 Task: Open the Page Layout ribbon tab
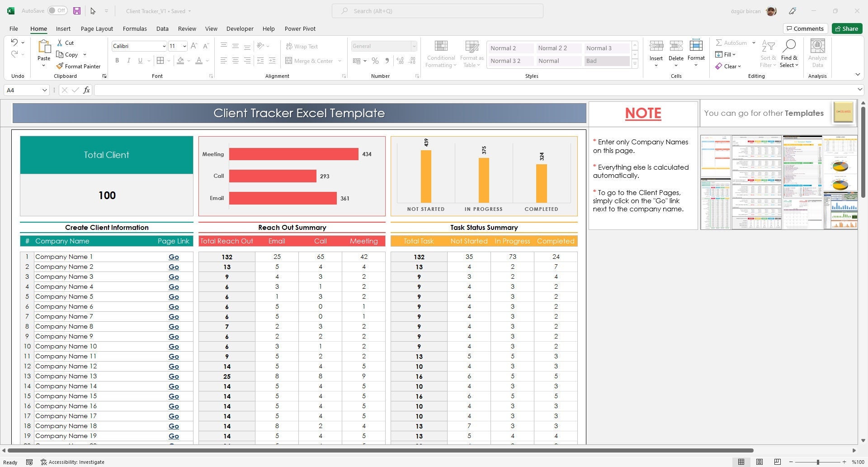coord(97,29)
